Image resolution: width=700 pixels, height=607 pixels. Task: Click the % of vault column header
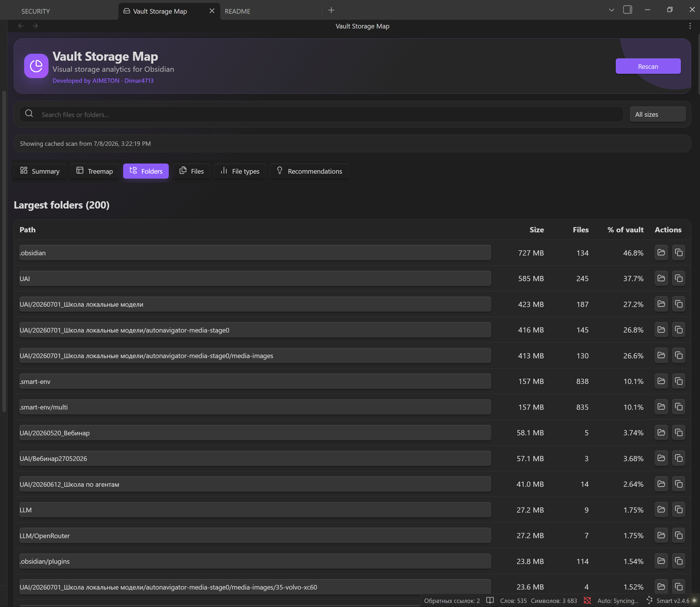625,230
